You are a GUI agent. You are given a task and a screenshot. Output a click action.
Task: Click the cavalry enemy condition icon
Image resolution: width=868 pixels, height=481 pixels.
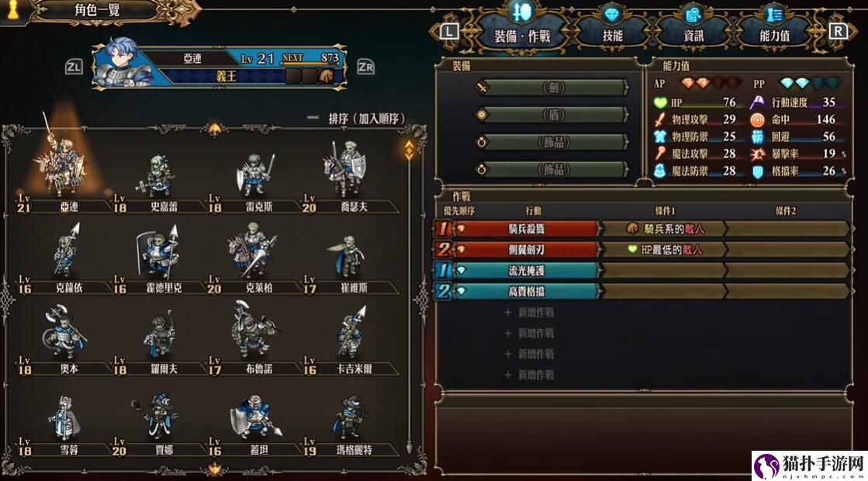(632, 228)
